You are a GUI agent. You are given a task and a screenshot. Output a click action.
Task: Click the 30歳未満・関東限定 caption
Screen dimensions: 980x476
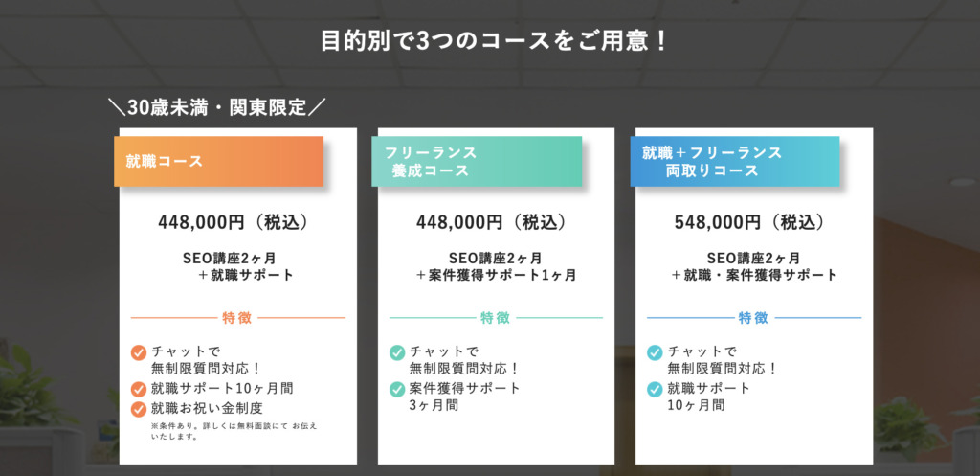[x=217, y=107]
